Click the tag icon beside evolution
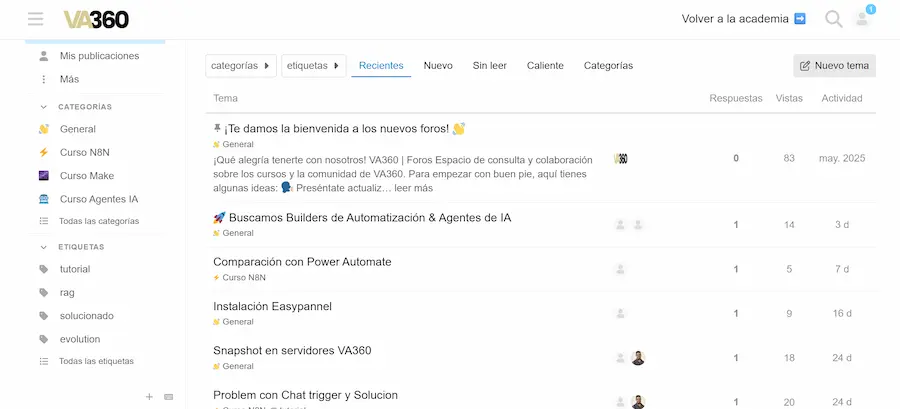 pos(44,339)
